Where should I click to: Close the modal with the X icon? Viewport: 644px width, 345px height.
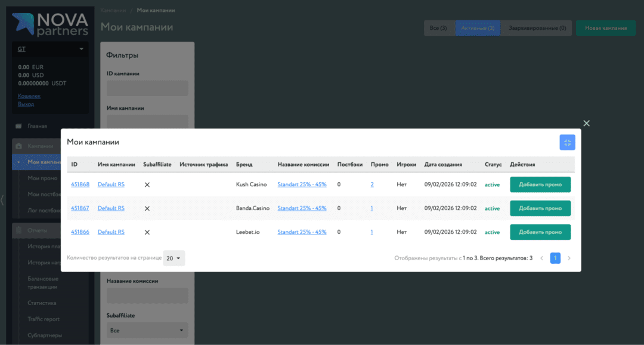(x=586, y=123)
